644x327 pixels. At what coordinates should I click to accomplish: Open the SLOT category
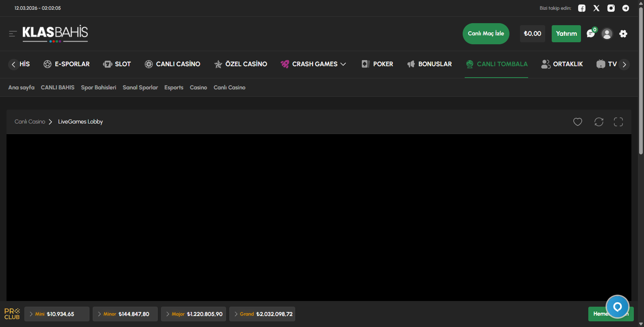point(117,64)
